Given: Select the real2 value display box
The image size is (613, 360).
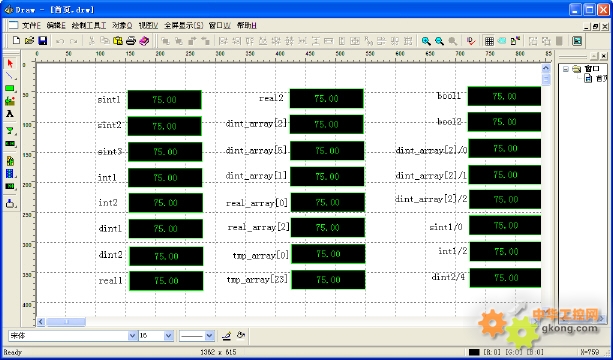Looking at the screenshot, I should tap(326, 99).
